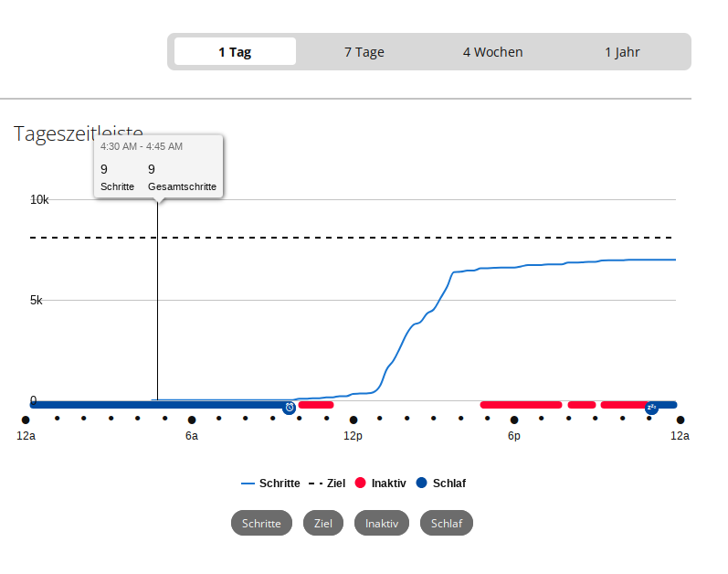728x574 pixels.
Task: Click the alarm clock wake-up icon
Action: coord(290,408)
